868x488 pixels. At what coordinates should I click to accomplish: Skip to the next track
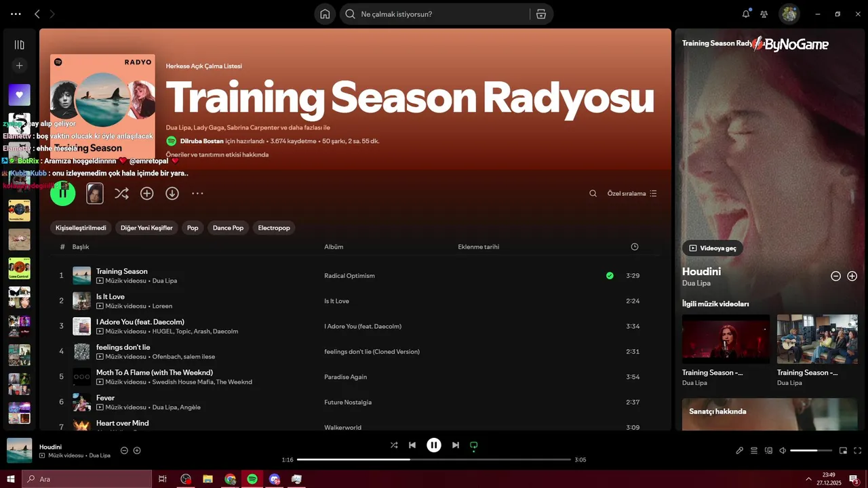click(456, 445)
